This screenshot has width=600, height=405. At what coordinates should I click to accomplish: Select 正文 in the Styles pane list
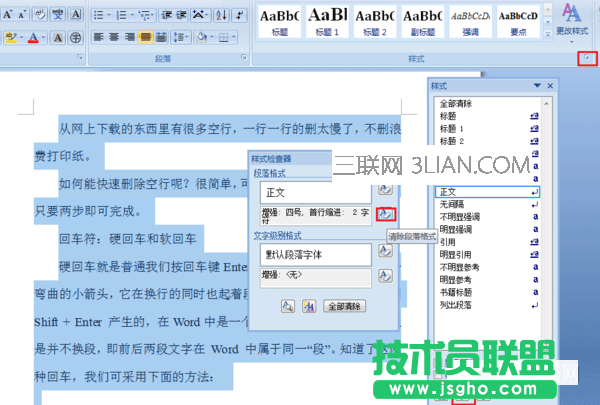tap(488, 192)
